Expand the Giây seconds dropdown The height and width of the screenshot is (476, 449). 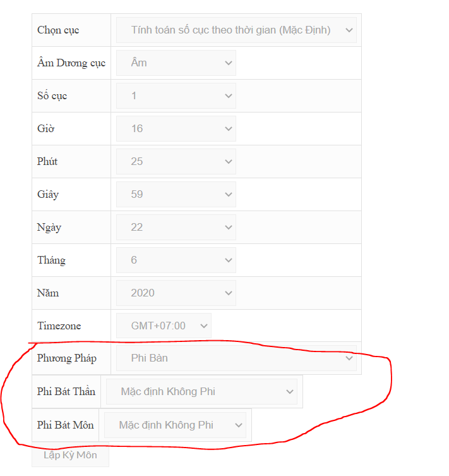point(176,194)
